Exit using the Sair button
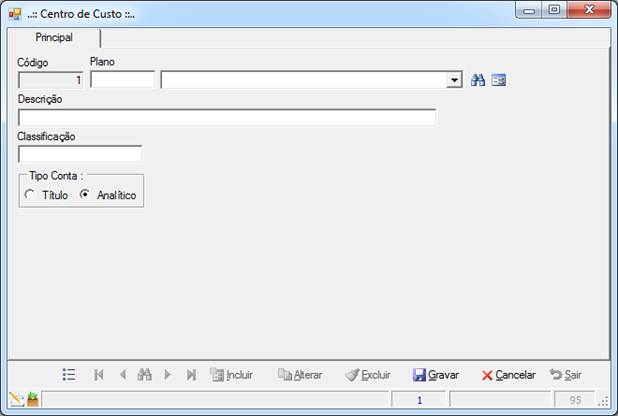Screen dimensions: 618x416 (x=566, y=375)
